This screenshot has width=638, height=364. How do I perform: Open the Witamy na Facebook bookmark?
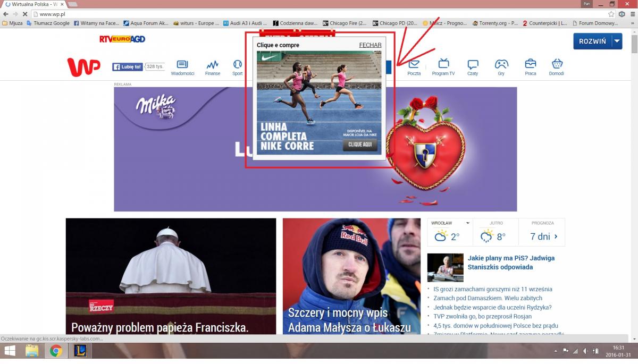click(x=97, y=23)
